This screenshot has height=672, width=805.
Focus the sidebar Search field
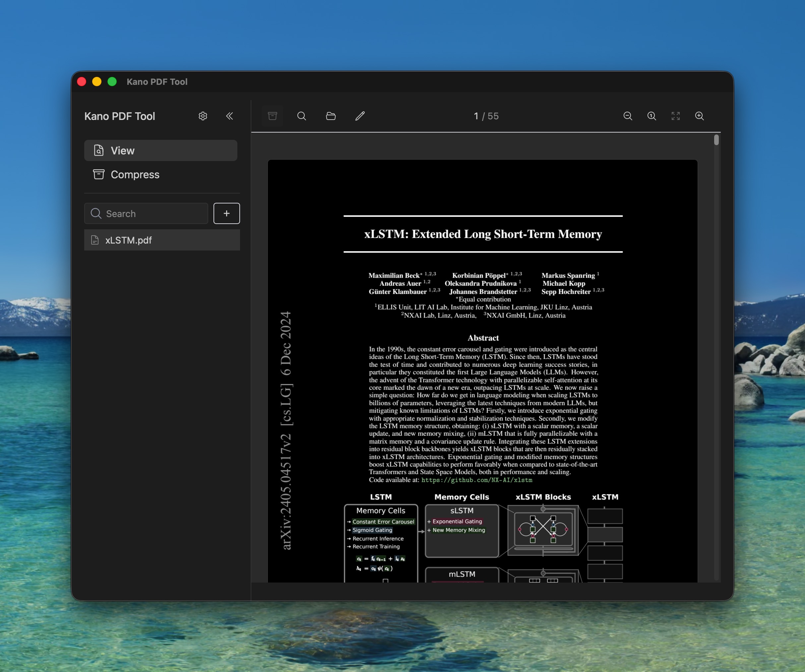pyautogui.click(x=146, y=213)
